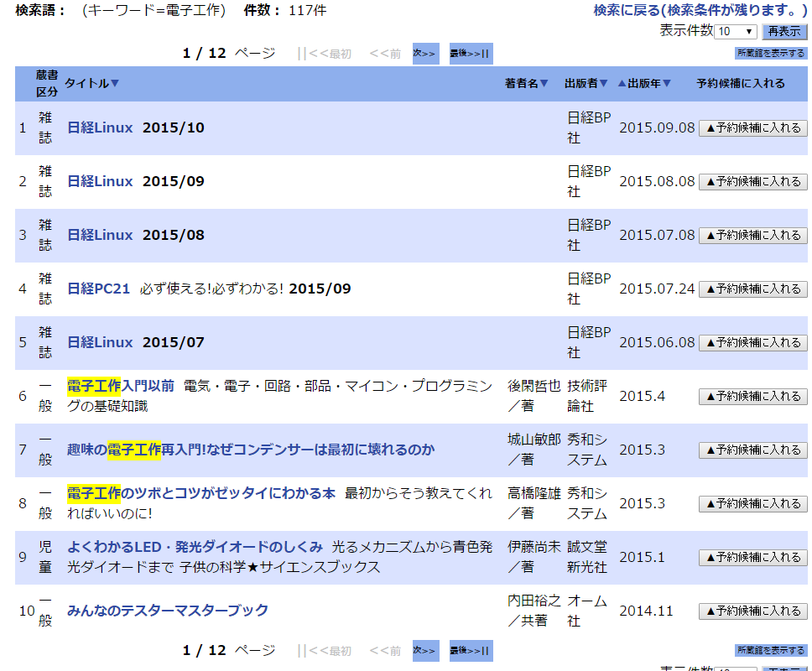This screenshot has width=812, height=671.
Task: Click 予約候補に入れる for みんなのテスターマスターブック
Action: pyautogui.click(x=752, y=611)
